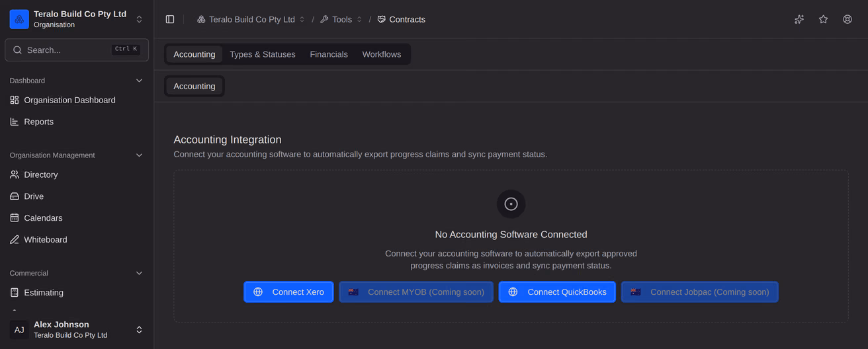Collapse the Organisation Management section

pos(139,155)
